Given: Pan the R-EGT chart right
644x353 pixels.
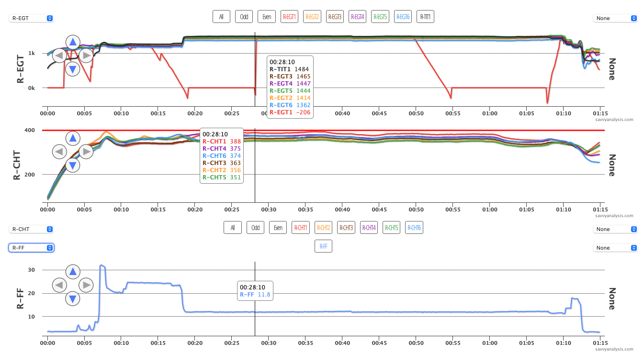Looking at the screenshot, I should click(x=86, y=55).
